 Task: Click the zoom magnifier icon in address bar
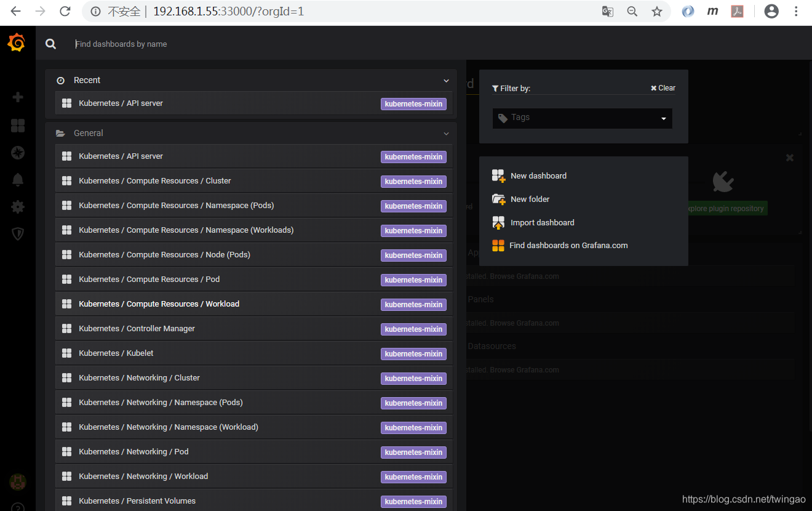(632, 11)
